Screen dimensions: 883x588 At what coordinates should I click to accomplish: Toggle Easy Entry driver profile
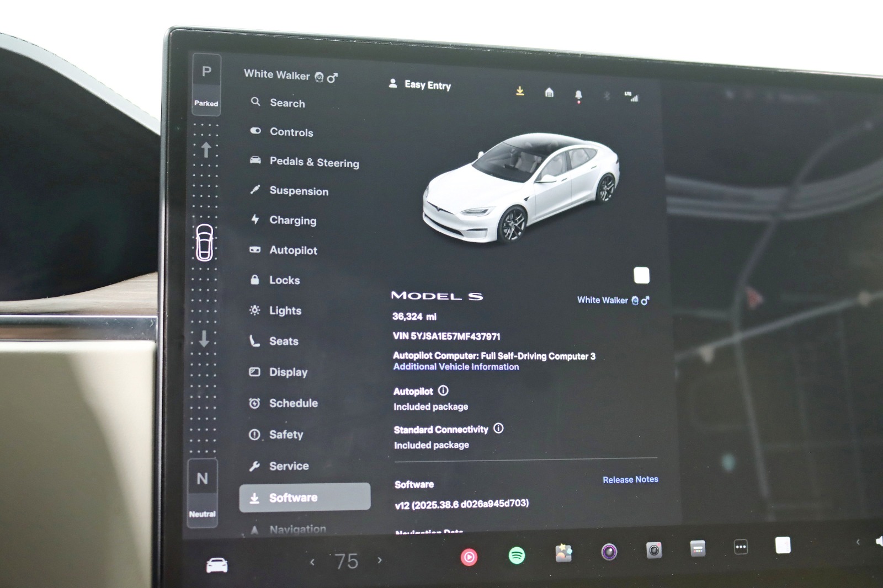click(421, 85)
